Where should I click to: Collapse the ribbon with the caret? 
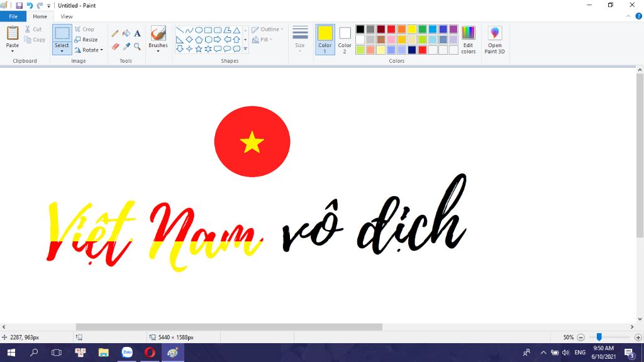click(628, 16)
